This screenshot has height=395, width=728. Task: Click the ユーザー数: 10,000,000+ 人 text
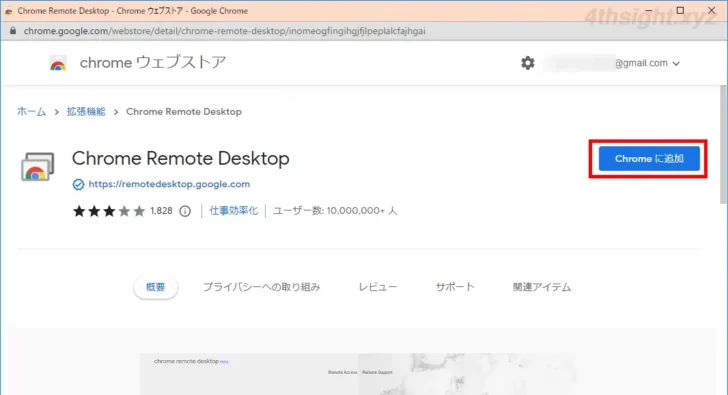[x=335, y=211]
